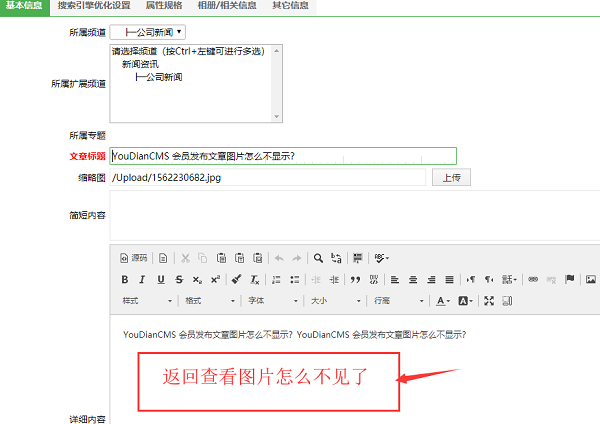Insert a numbered list
The height and width of the screenshot is (424, 600).
(x=277, y=279)
